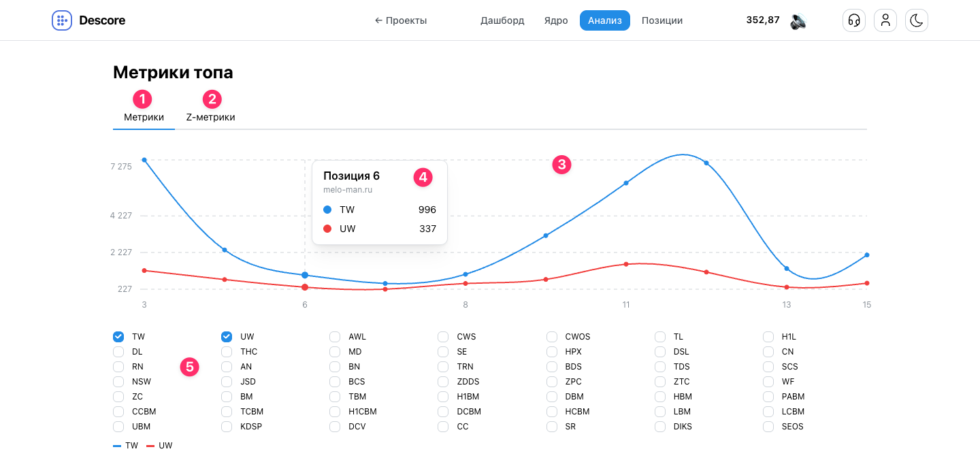
Task: Tick the KDSP checkbox
Action: click(227, 427)
